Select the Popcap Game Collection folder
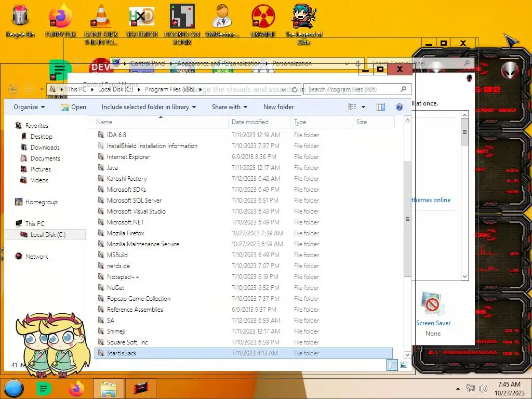Image resolution: width=532 pixels, height=399 pixels. pyautogui.click(x=244, y=299)
